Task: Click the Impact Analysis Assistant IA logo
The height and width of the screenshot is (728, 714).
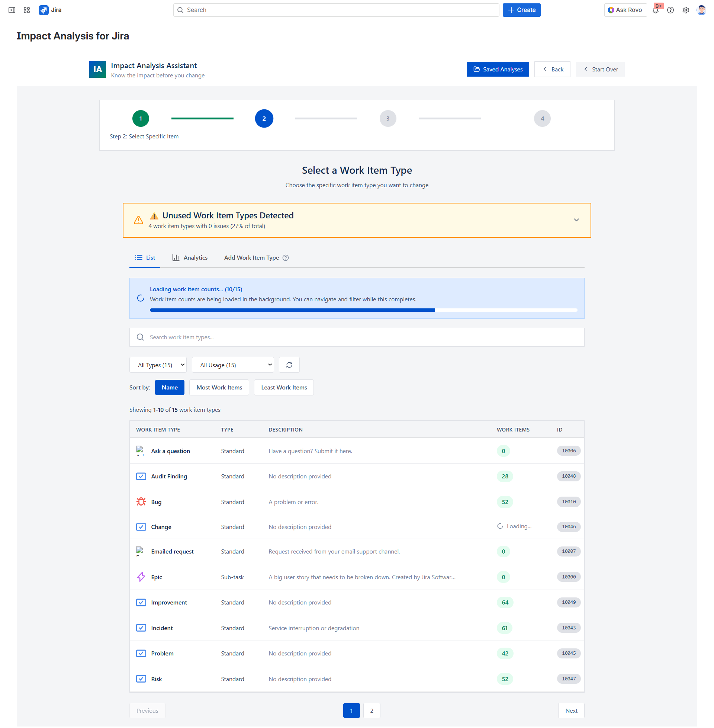Action: tap(97, 69)
